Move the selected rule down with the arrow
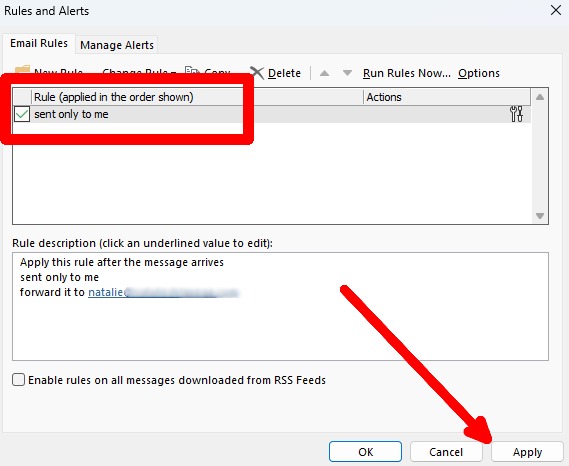The width and height of the screenshot is (569, 466). point(347,73)
